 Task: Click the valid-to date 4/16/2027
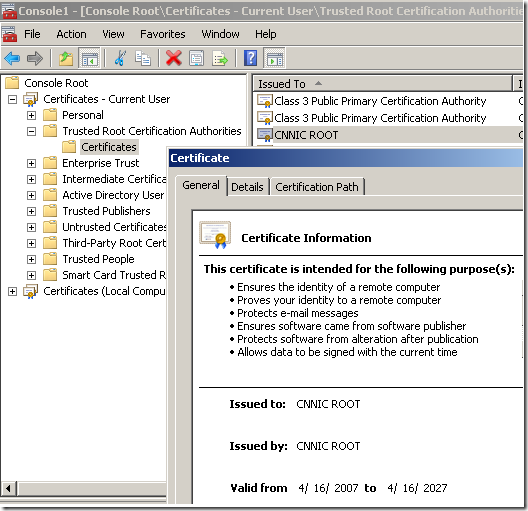click(417, 488)
